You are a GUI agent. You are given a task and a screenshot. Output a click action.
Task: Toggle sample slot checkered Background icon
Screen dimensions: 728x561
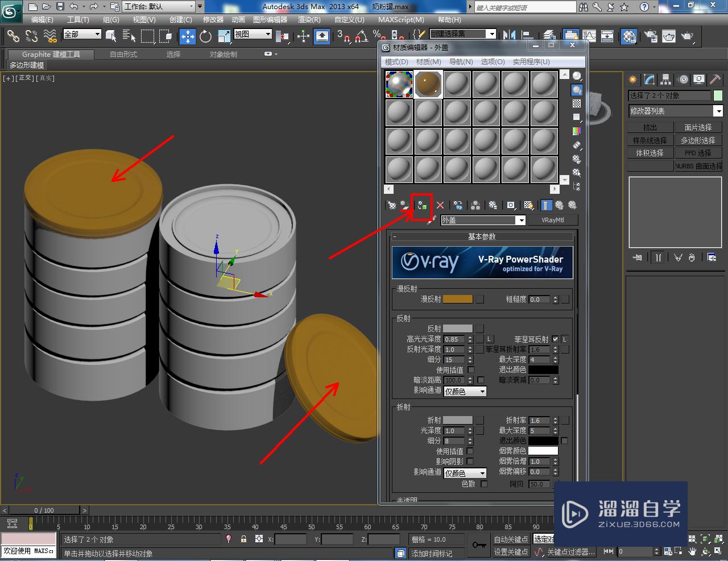pyautogui.click(x=577, y=103)
